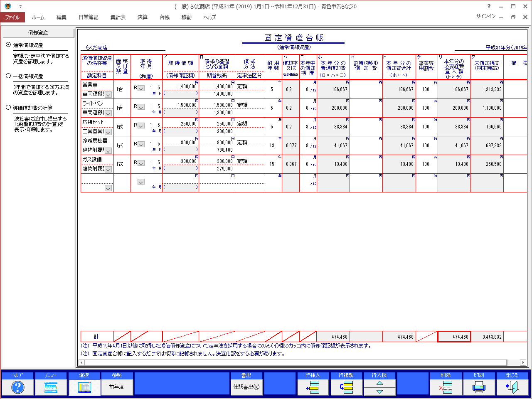The height and width of the screenshot is (399, 532).
Task: Expand account dropdown in the empty row
Action: (x=108, y=188)
